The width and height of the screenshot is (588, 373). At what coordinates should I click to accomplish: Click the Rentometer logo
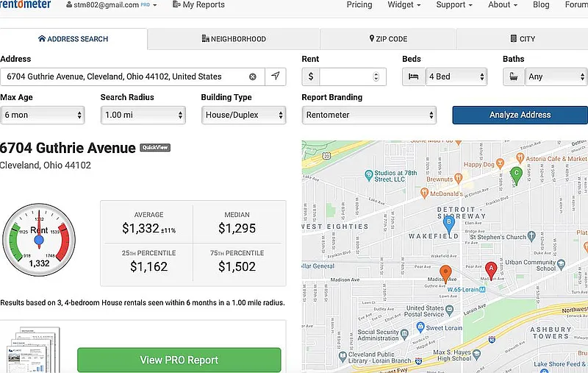tap(26, 4)
